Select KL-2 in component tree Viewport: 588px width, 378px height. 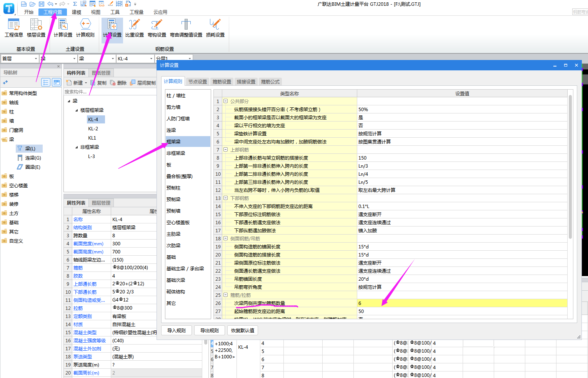coord(93,129)
